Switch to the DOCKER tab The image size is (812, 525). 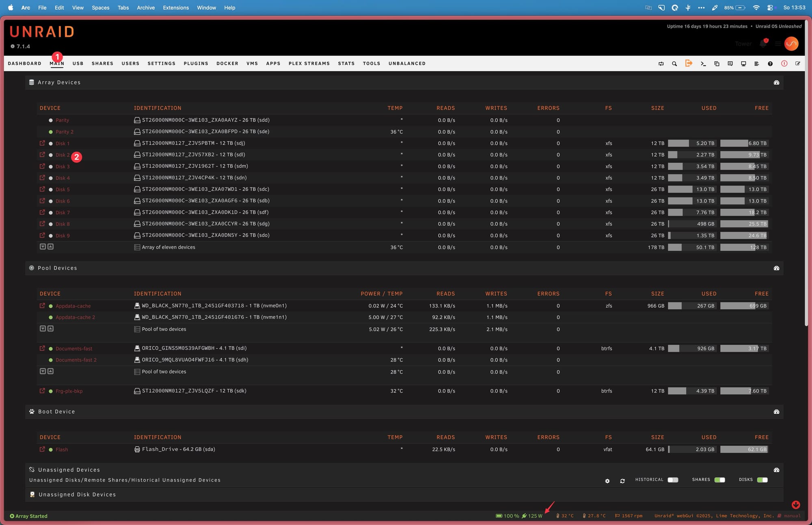pyautogui.click(x=227, y=64)
